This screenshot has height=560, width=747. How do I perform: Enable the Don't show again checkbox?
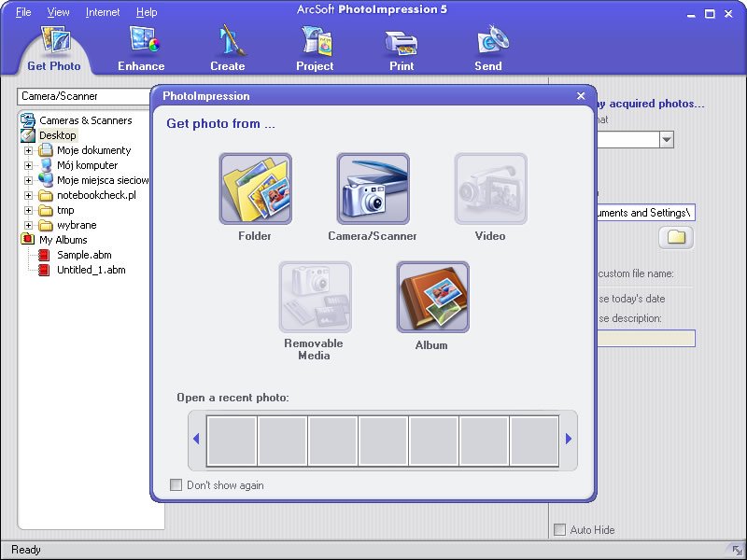click(176, 484)
